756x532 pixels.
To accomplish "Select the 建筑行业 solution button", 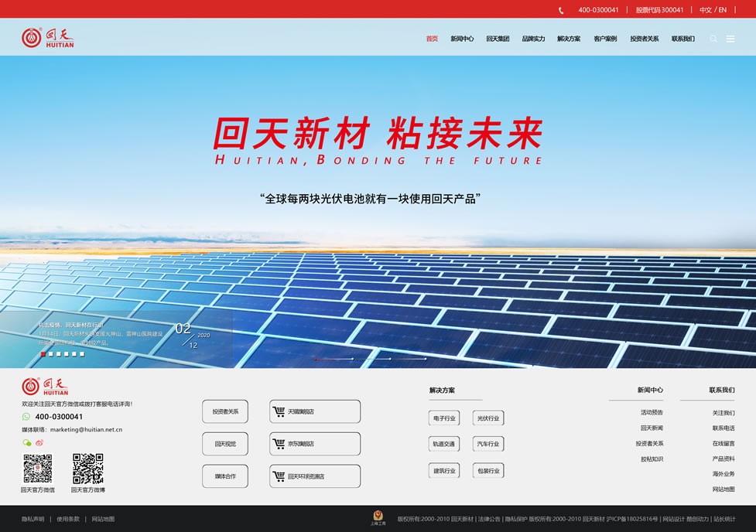I will coord(444,471).
